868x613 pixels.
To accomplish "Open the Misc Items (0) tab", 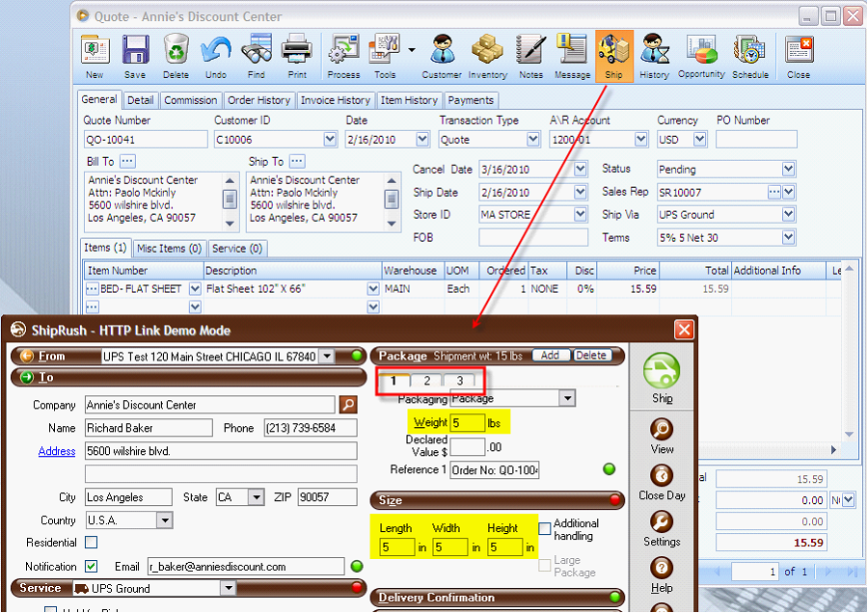I will [170, 249].
